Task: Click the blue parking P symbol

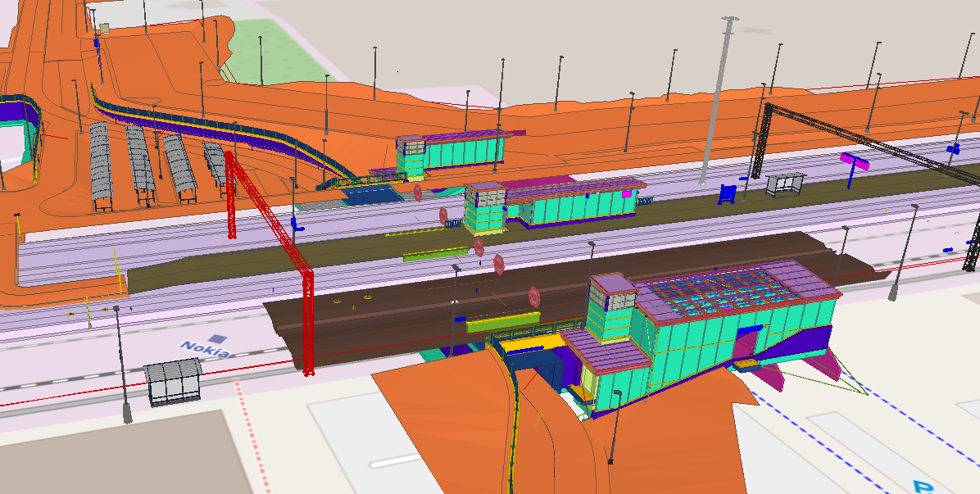Action: point(923,487)
